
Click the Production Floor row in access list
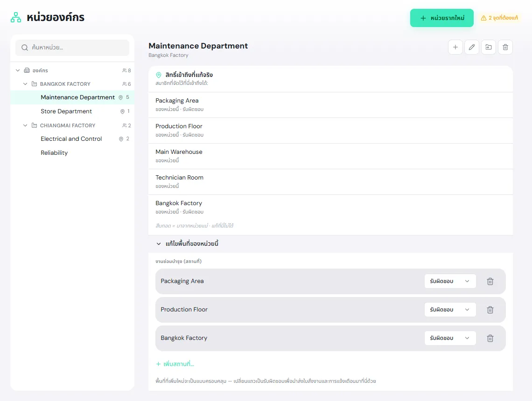point(330,131)
